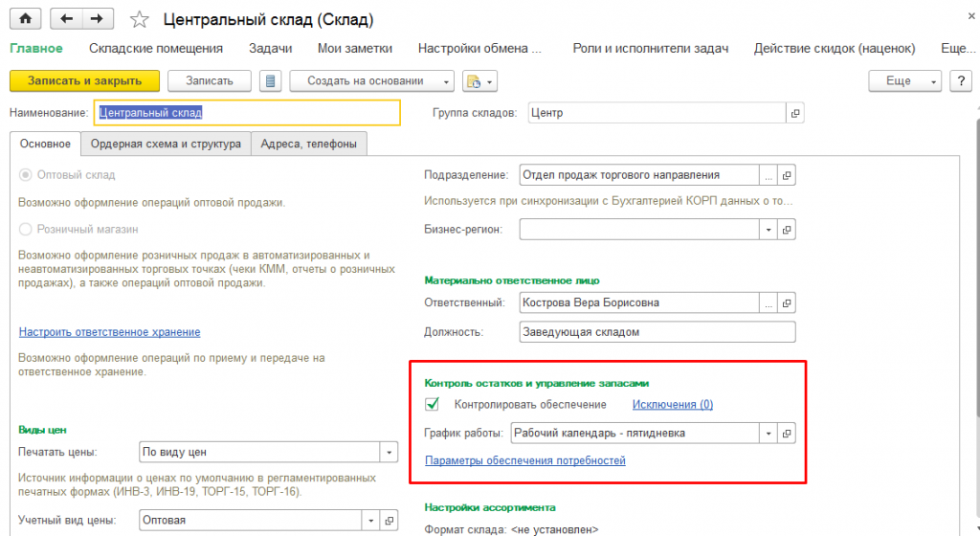Open the Складские помещения navigation item
Screen dimensions: 980x536
point(156,48)
